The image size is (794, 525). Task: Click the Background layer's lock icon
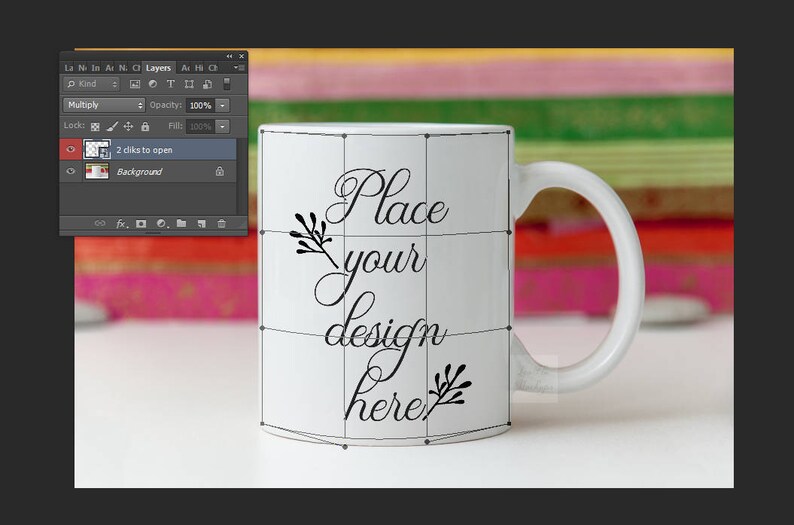(x=220, y=171)
